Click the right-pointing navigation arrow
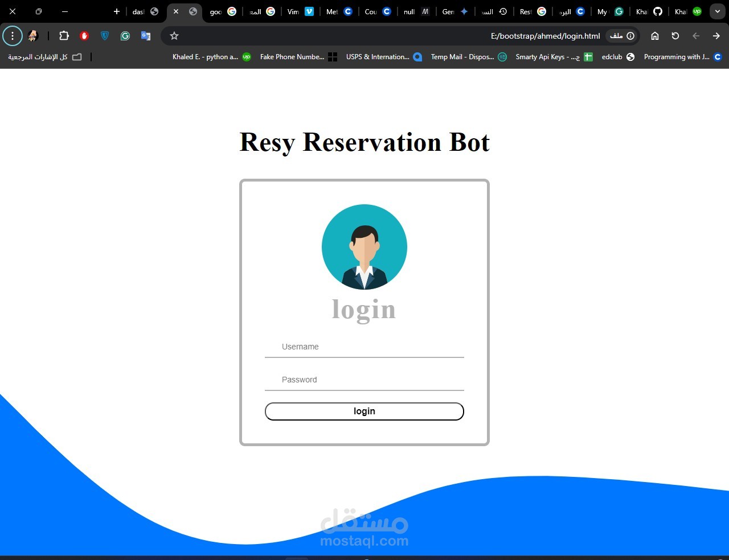 pos(716,36)
